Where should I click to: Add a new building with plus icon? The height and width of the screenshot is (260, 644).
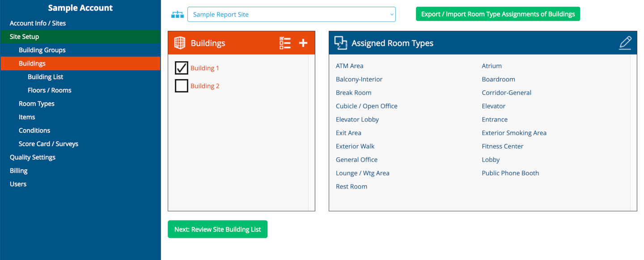[303, 43]
